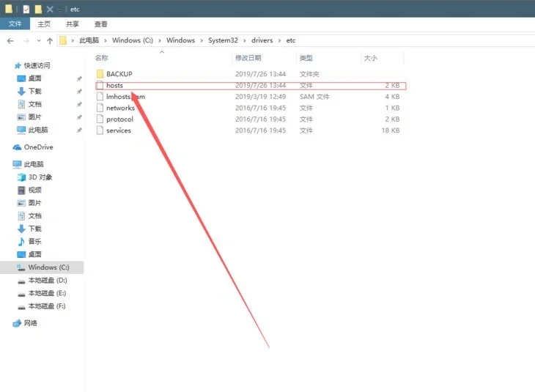Click the up-directory arrow button

pyautogui.click(x=50, y=41)
